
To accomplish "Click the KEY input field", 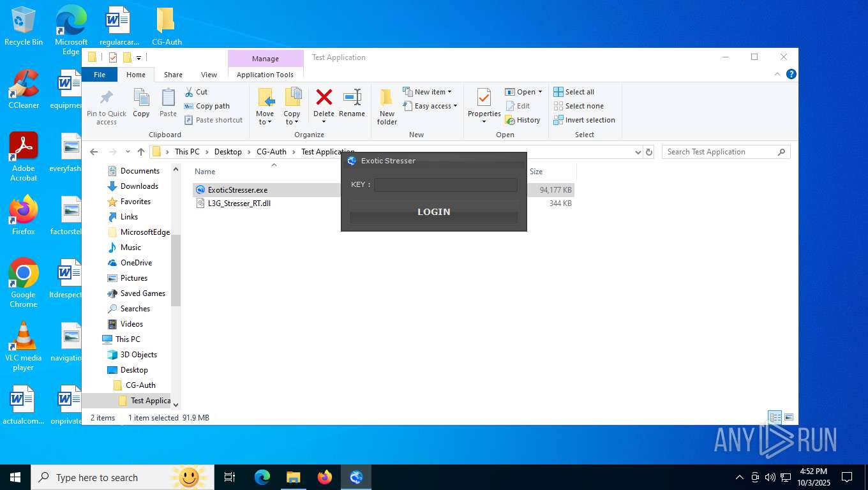I will [x=445, y=185].
